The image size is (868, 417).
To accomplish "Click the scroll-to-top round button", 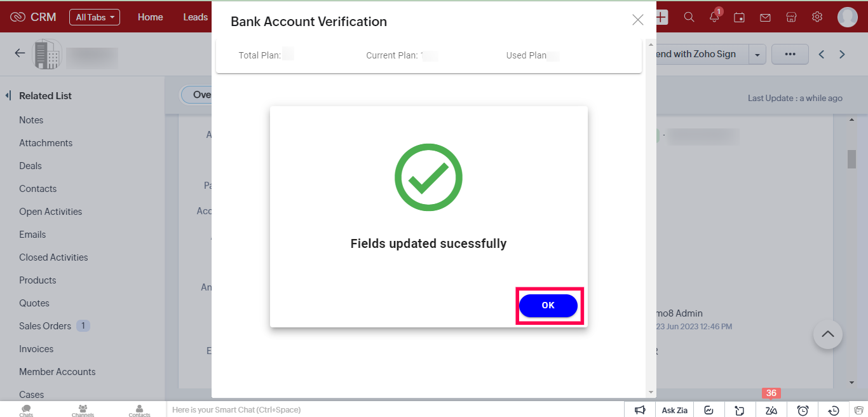I will click(x=828, y=334).
